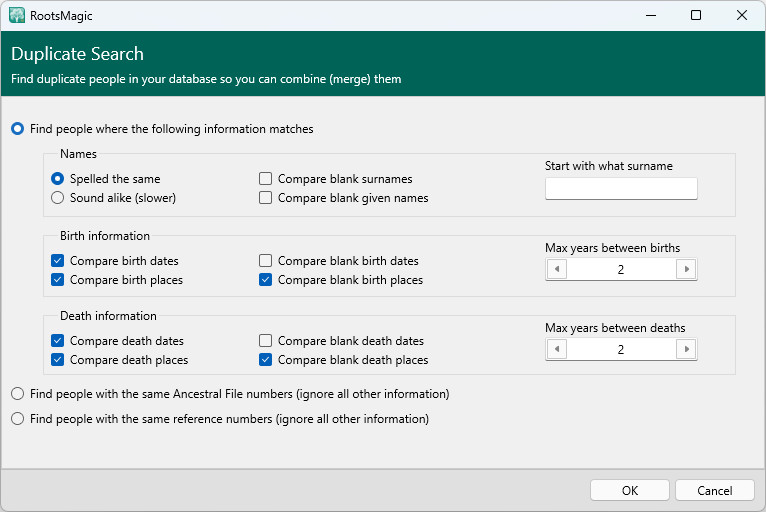This screenshot has width=766, height=512.
Task: Click the 'Birth information' group label
Action: pyautogui.click(x=105, y=236)
